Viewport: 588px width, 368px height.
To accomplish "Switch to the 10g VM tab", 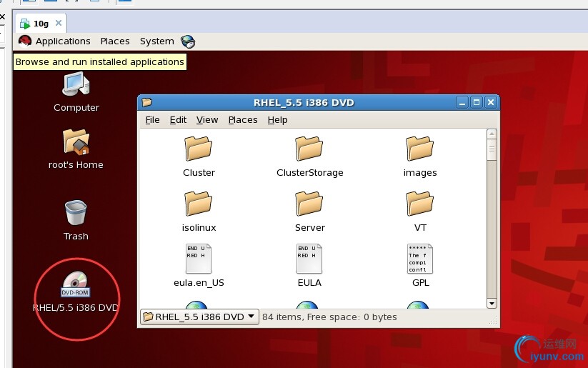I will [41, 24].
